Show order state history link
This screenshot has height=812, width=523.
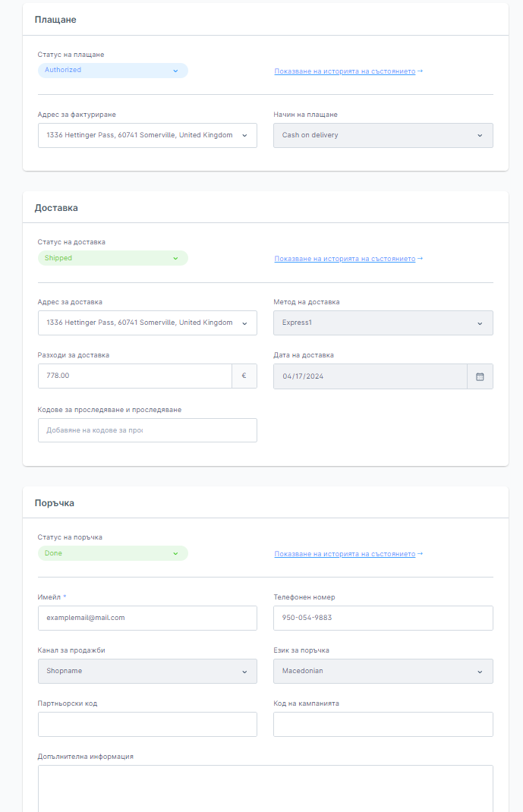point(345,554)
